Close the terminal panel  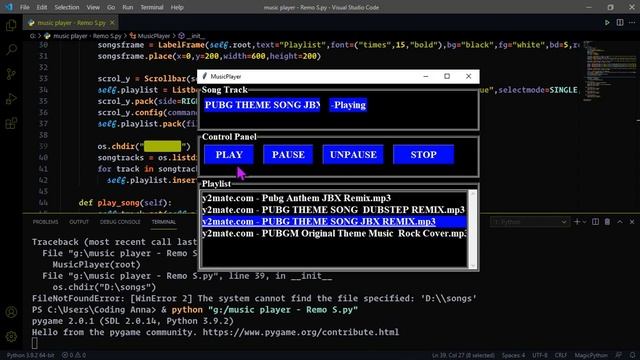click(x=632, y=222)
